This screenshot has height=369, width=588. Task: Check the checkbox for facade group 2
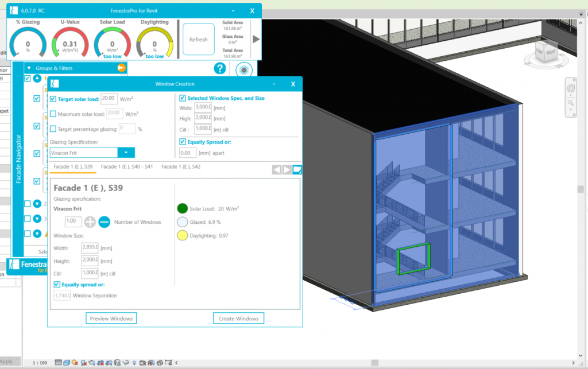(28, 204)
